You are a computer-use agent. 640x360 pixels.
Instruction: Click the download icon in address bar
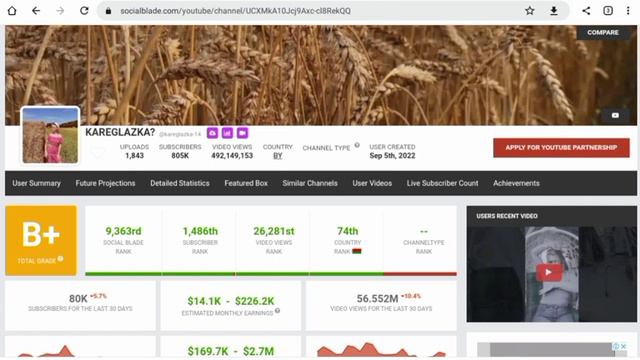(553, 11)
